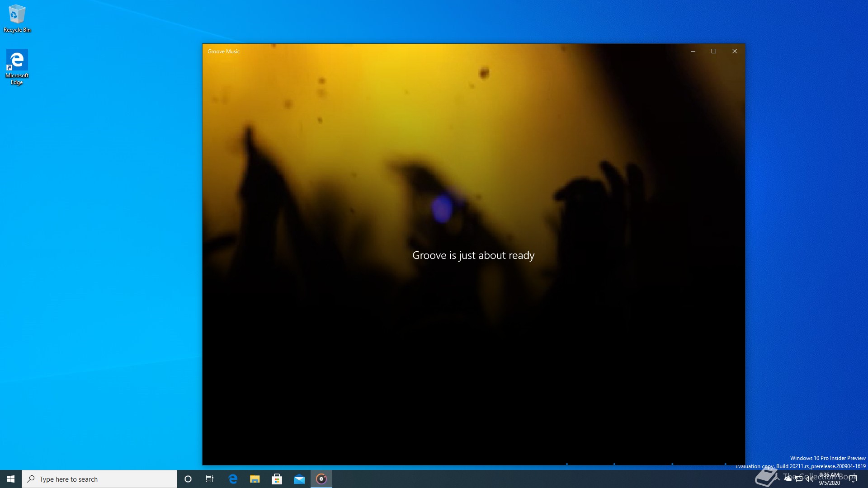Open the network status tray icon
The width and height of the screenshot is (868, 488).
point(799,479)
